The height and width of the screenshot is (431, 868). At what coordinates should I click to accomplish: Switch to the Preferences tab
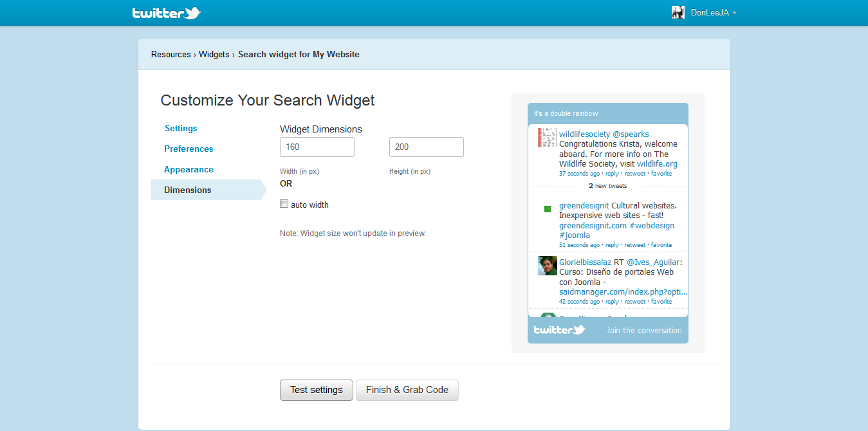click(x=189, y=149)
